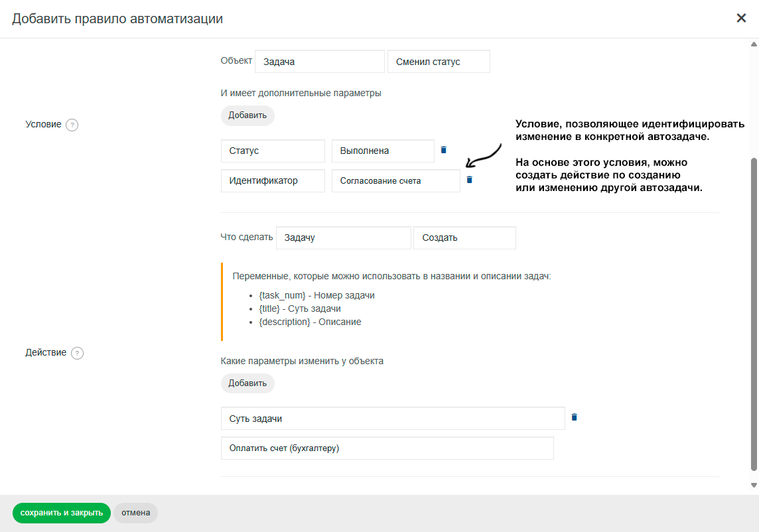Open the "Задачу" dropdown next to "Что сделать"
Screen dimensions: 759x532
343,237
